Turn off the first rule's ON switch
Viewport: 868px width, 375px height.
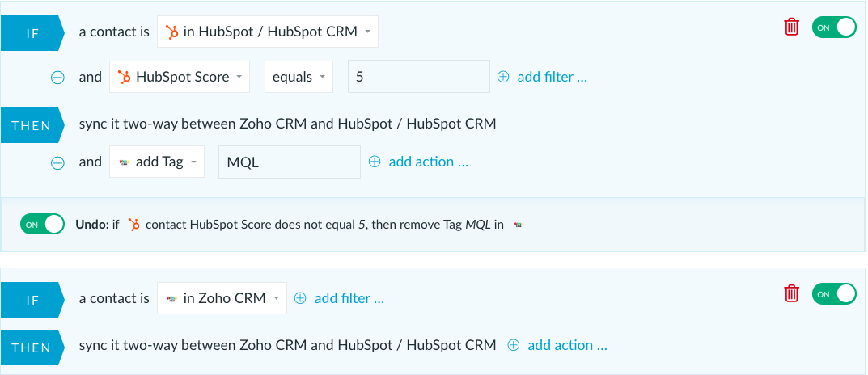click(x=834, y=27)
